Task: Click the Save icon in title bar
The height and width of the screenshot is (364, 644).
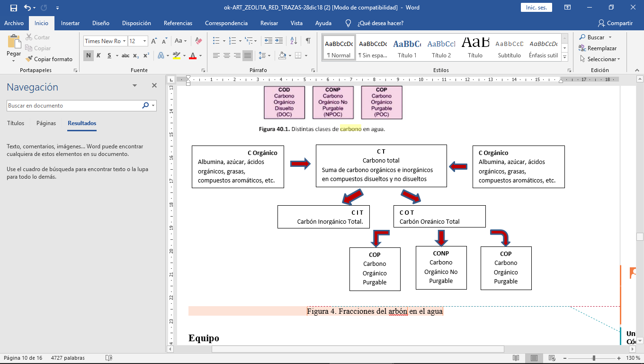Action: point(13,8)
